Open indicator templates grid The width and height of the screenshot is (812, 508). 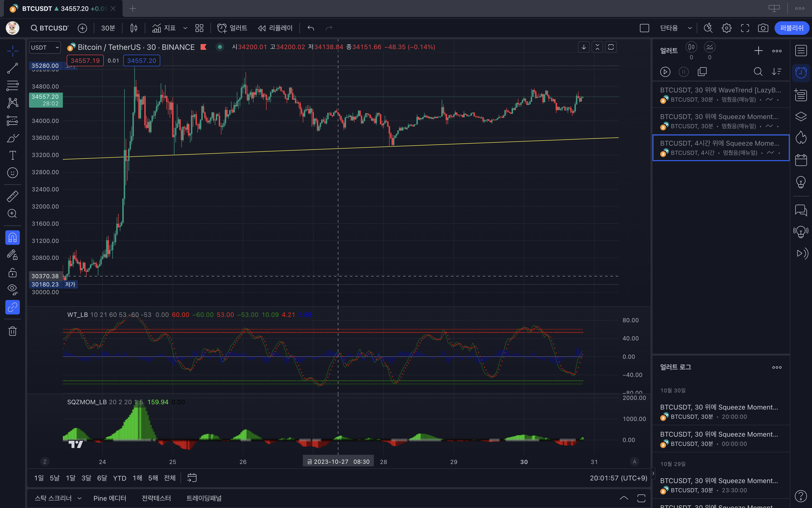(x=199, y=28)
